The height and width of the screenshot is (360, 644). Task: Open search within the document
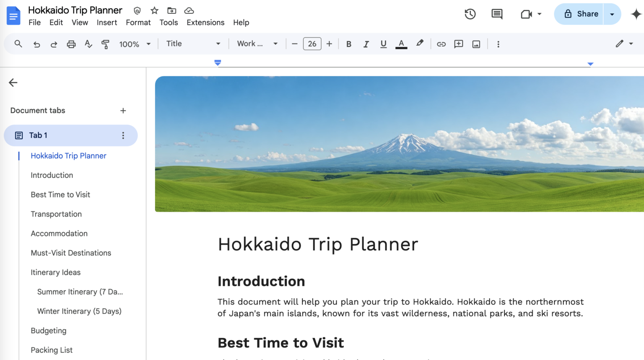coord(18,44)
